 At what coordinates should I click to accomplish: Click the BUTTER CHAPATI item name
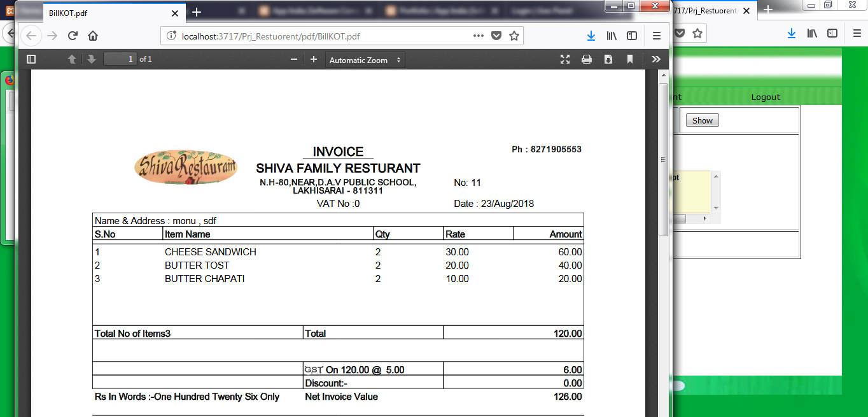pyautogui.click(x=204, y=279)
